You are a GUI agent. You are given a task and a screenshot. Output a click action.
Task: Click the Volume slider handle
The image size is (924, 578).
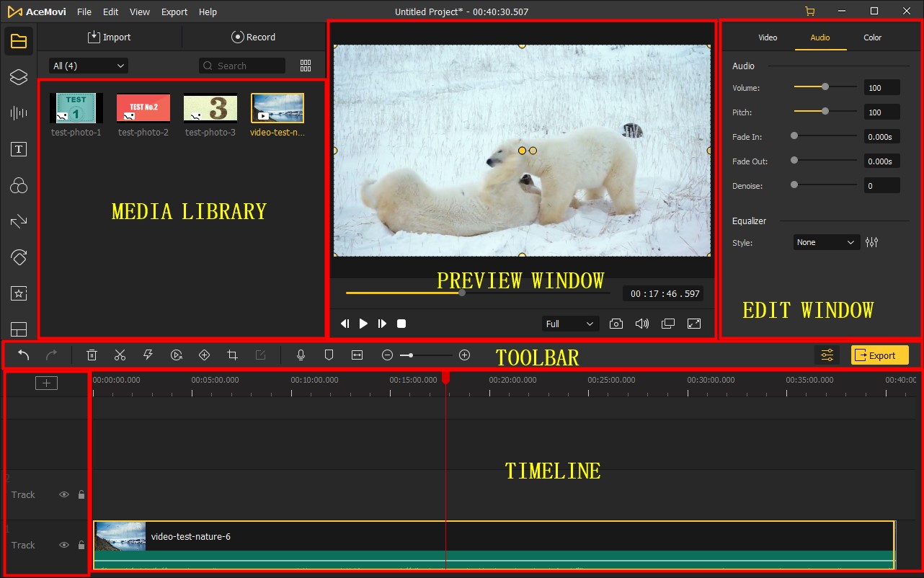click(825, 87)
